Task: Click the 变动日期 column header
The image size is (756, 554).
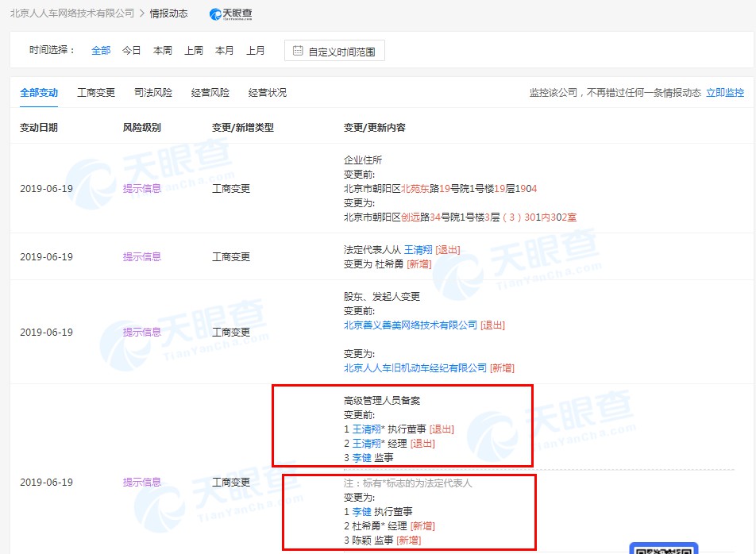Action: click(39, 128)
